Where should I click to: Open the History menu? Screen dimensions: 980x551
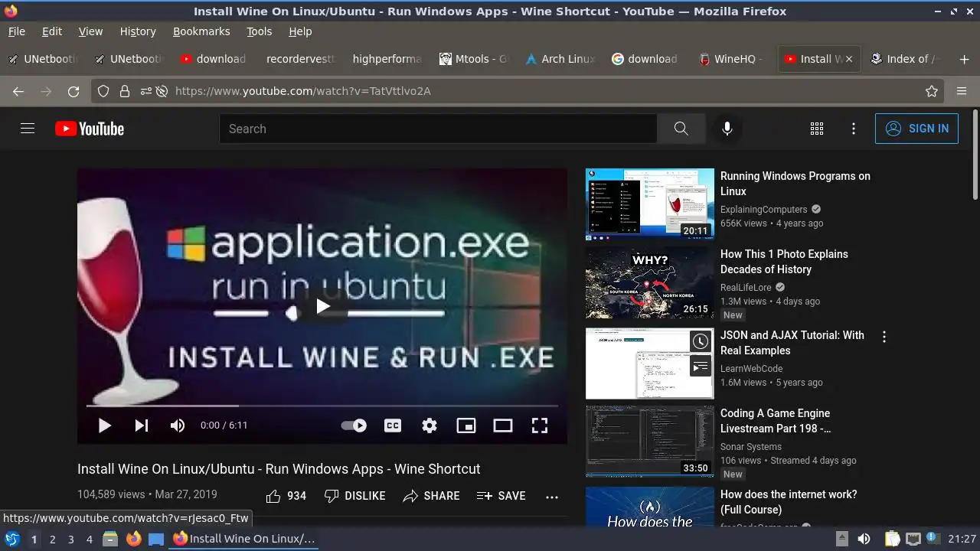(x=138, y=31)
